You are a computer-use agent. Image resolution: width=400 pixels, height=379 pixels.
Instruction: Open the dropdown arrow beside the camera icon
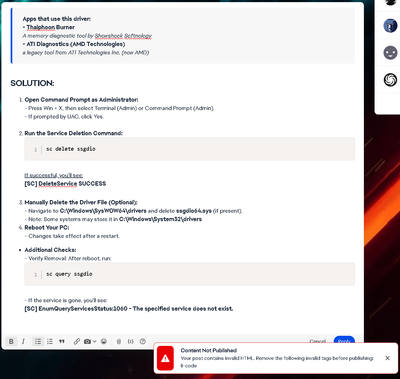(95, 341)
